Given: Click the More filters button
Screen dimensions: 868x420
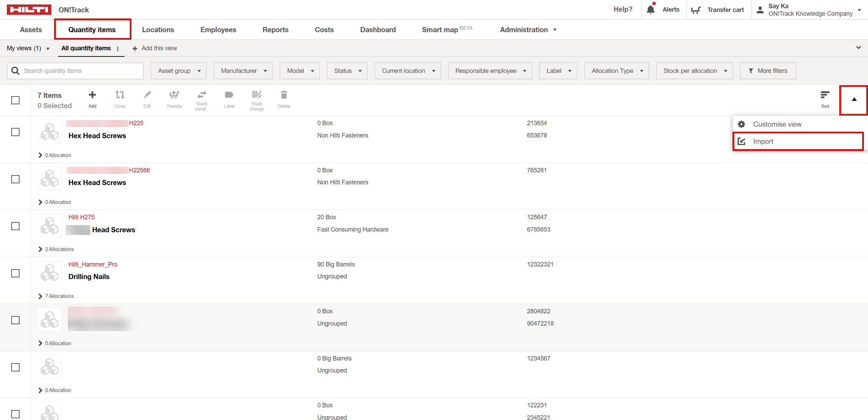Looking at the screenshot, I should pos(768,71).
